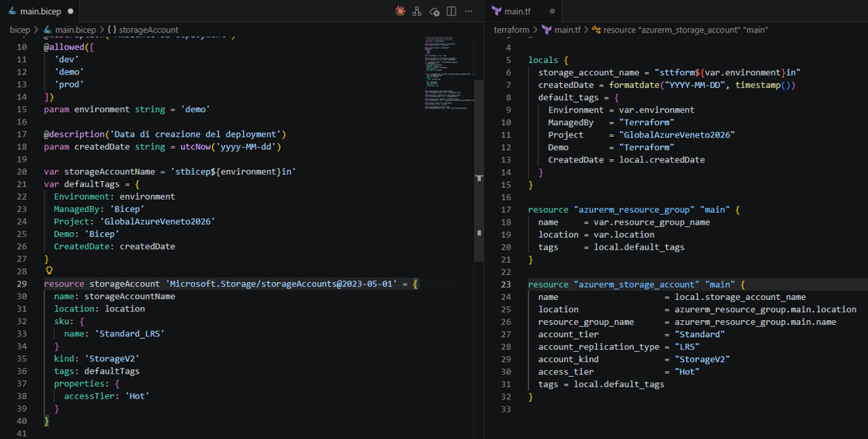
Task: Click 'account_replication_type = "LRS"' line
Action: (619, 347)
